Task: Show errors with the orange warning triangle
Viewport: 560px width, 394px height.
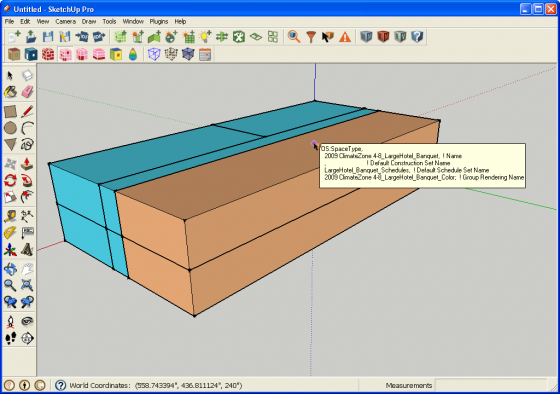Action: click(x=345, y=37)
